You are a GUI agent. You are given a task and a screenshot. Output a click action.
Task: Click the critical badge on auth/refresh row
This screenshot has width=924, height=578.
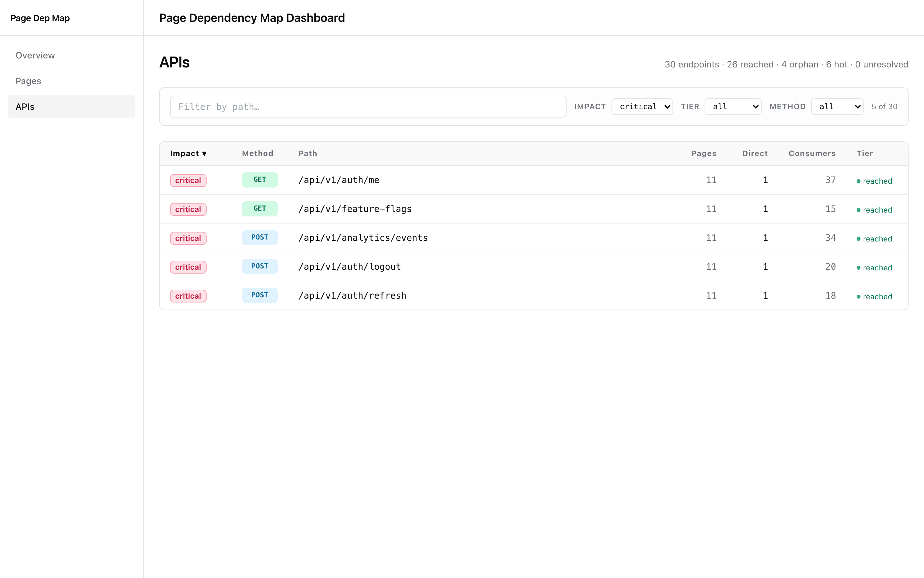(188, 296)
